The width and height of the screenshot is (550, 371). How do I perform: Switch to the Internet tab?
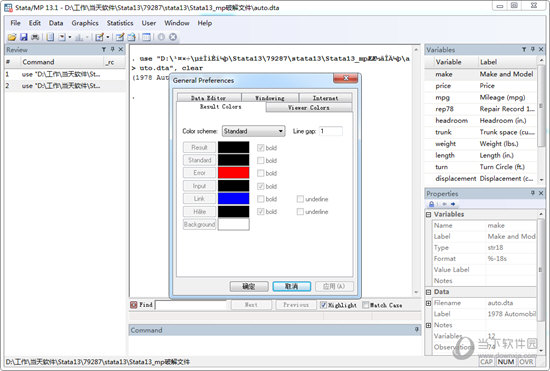click(325, 98)
